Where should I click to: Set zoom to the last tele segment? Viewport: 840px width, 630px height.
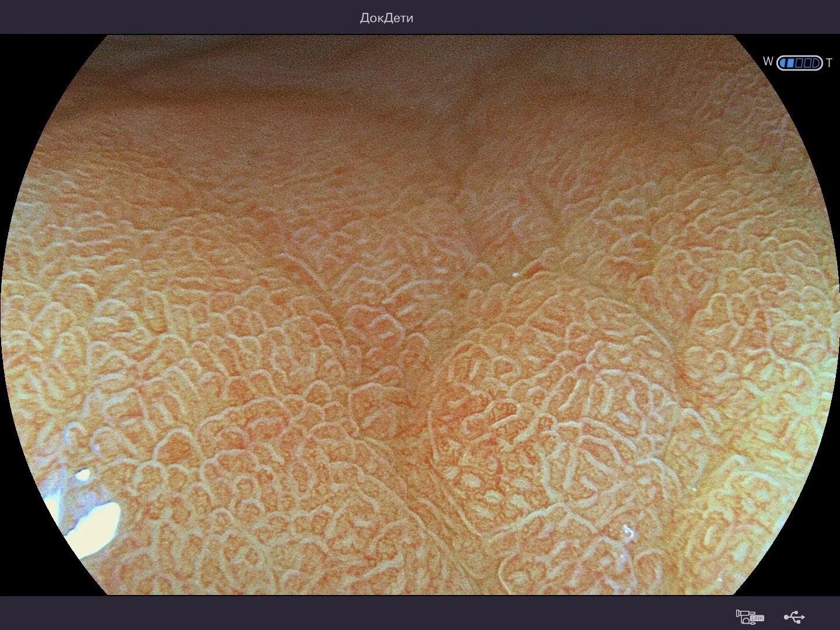click(x=816, y=63)
